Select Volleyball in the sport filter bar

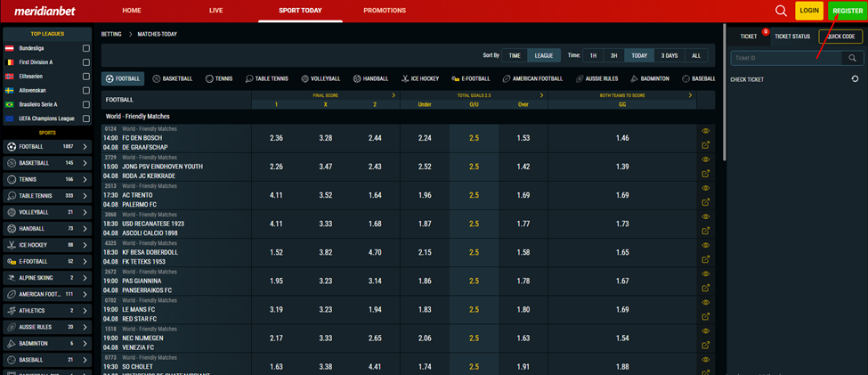tap(320, 78)
